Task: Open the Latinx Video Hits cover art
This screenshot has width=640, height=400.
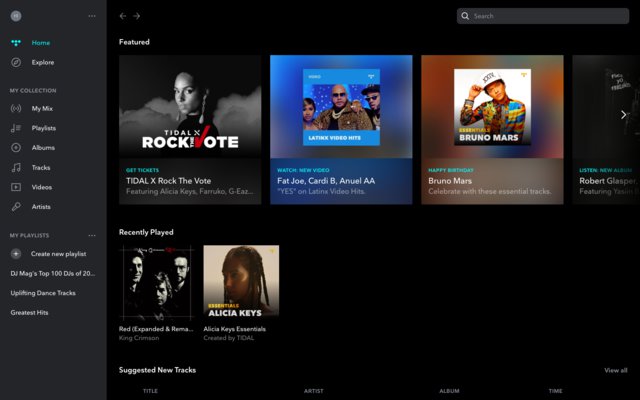Action: click(341, 107)
